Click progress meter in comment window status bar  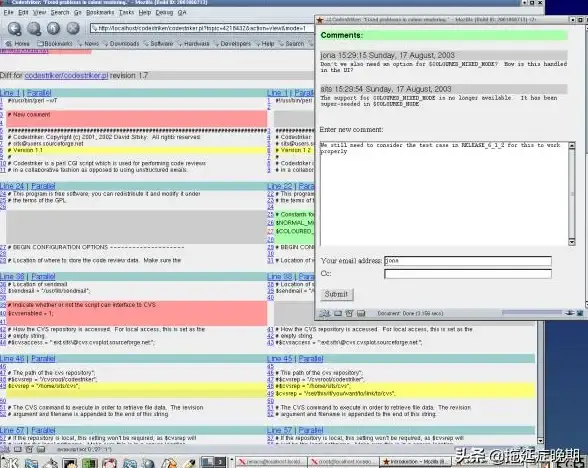point(532,313)
